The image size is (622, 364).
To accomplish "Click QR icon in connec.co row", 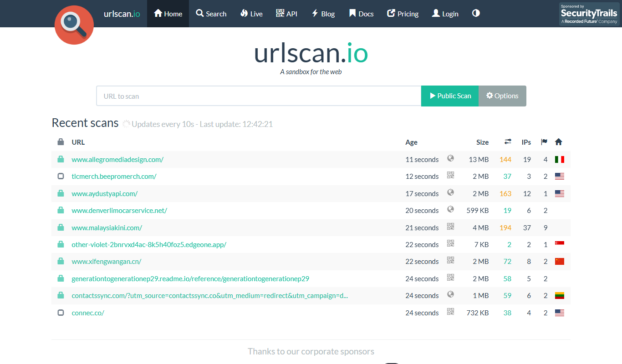I will [451, 312].
